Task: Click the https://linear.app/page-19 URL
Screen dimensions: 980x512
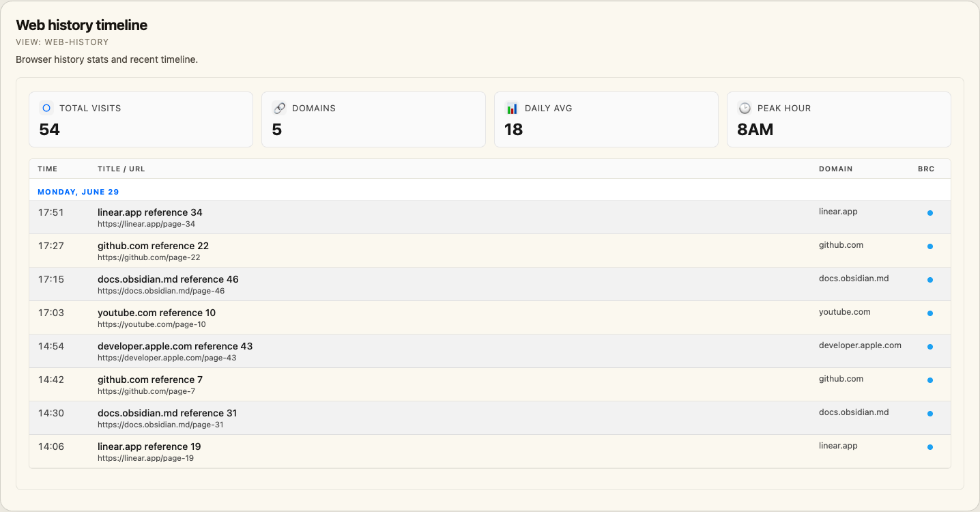Action: pos(145,458)
